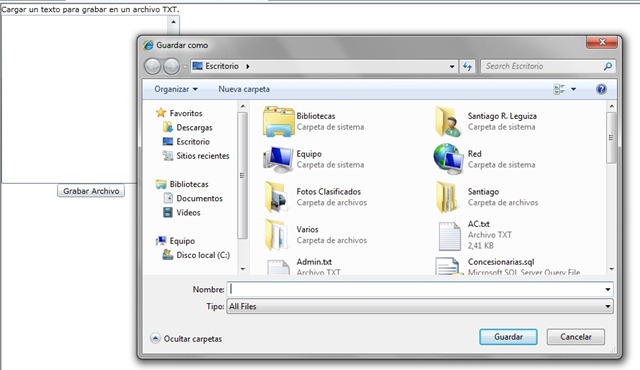Click the refresh button beside address bar
Image resolution: width=640 pixels, height=370 pixels.
467,66
